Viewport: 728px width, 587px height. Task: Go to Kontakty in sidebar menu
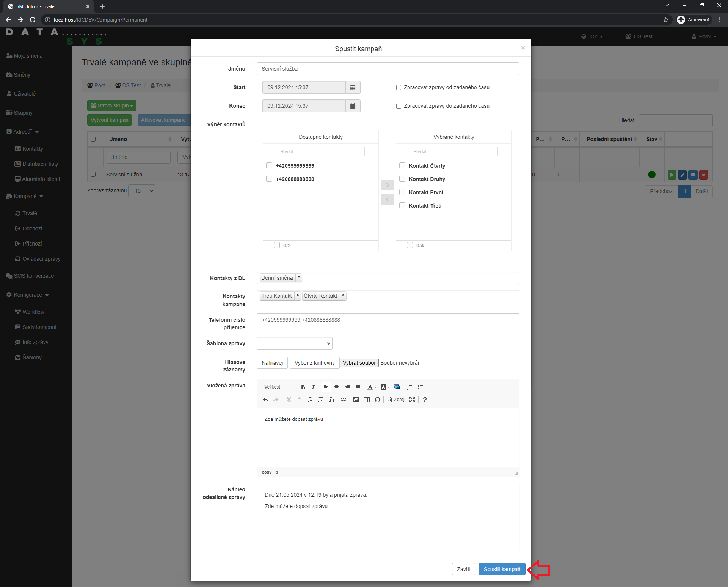[32, 149]
